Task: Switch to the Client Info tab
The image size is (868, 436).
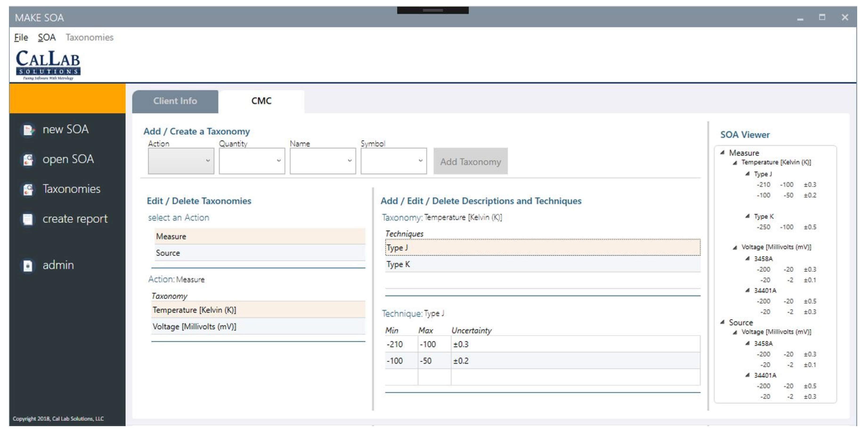Action: pyautogui.click(x=175, y=101)
